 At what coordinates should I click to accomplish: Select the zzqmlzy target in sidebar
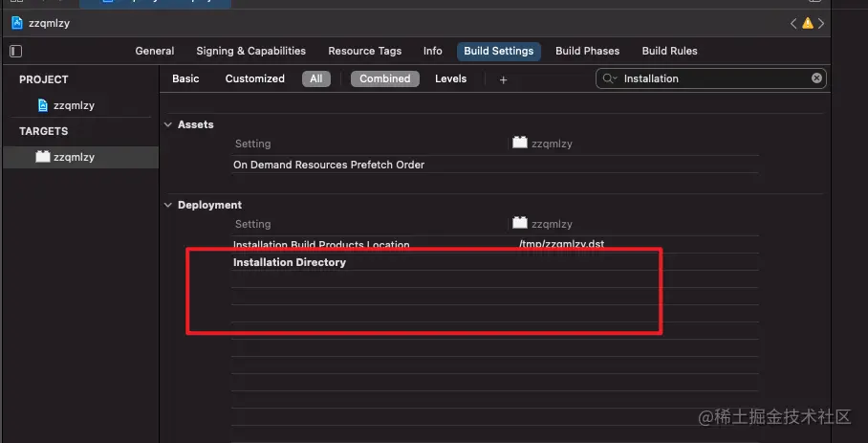point(74,157)
